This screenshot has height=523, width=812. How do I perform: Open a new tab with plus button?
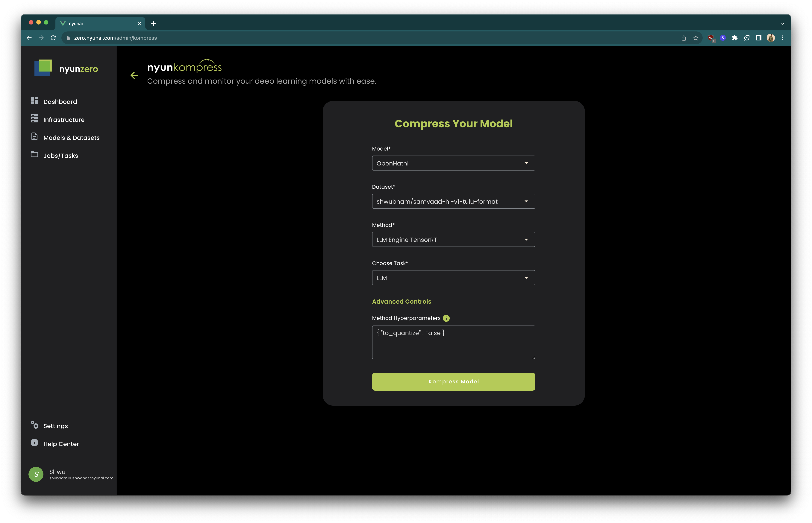(x=154, y=23)
